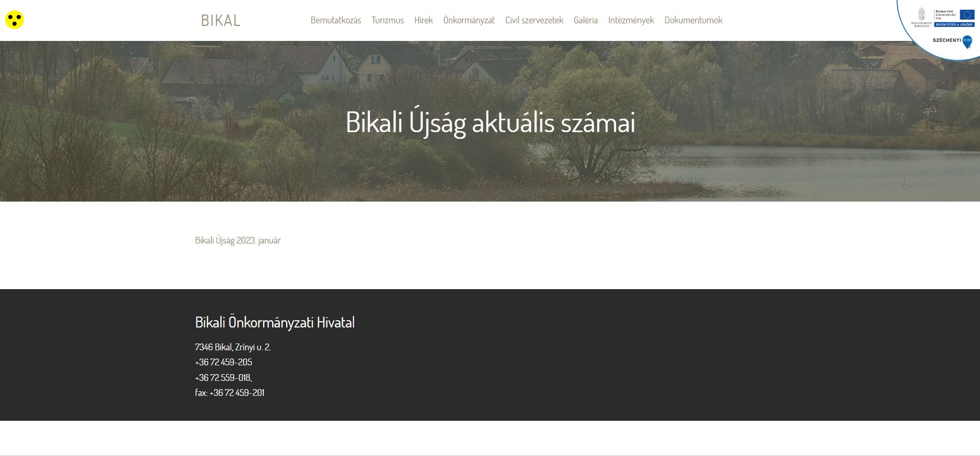The height and width of the screenshot is (456, 980).
Task: Choose Civil szervezetek in the navigation
Action: click(534, 20)
